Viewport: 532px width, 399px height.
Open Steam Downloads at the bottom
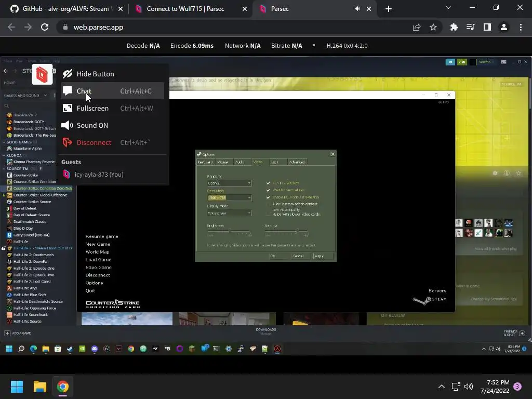[265, 331]
